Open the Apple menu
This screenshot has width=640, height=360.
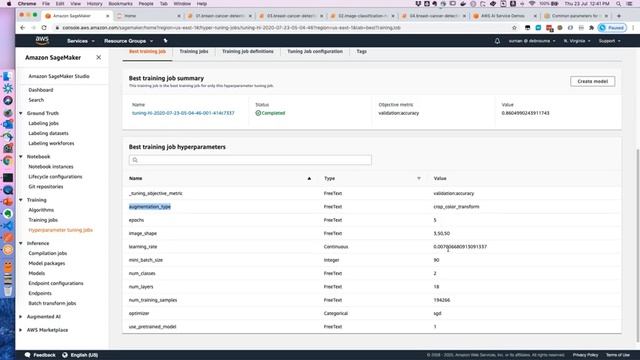pos(9,4)
